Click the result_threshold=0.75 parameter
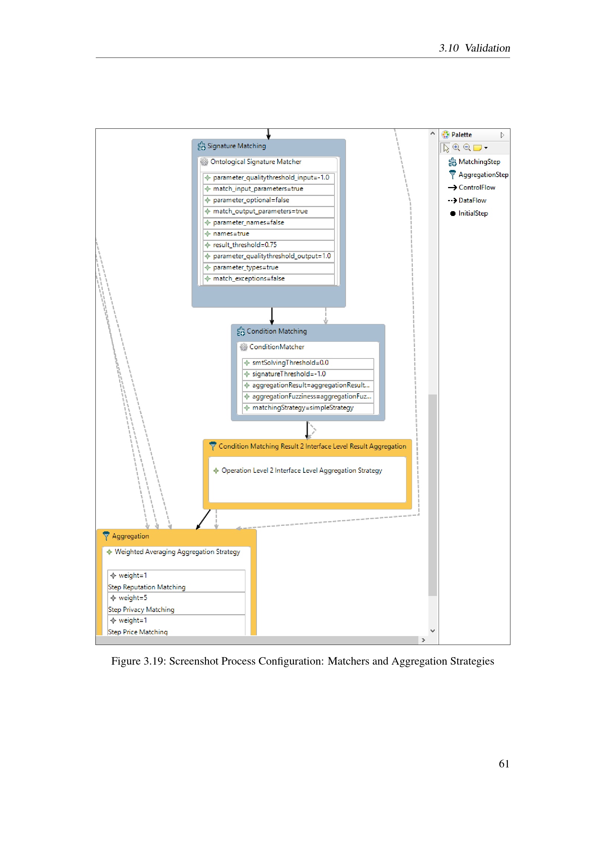Viewport: 614px width, 868px height. tap(268, 245)
